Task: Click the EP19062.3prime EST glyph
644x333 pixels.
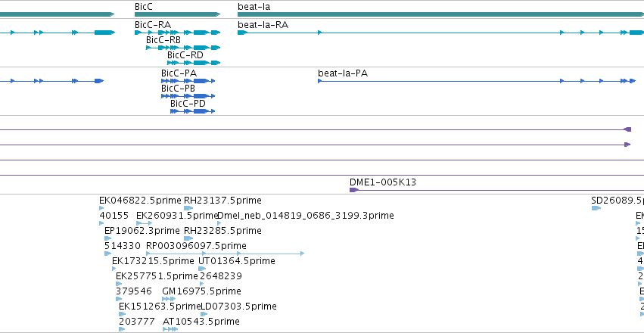Action: 108,238
